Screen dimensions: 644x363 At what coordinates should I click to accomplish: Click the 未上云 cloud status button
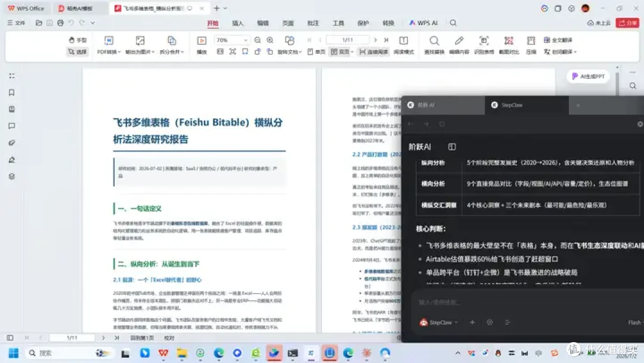[599, 23]
